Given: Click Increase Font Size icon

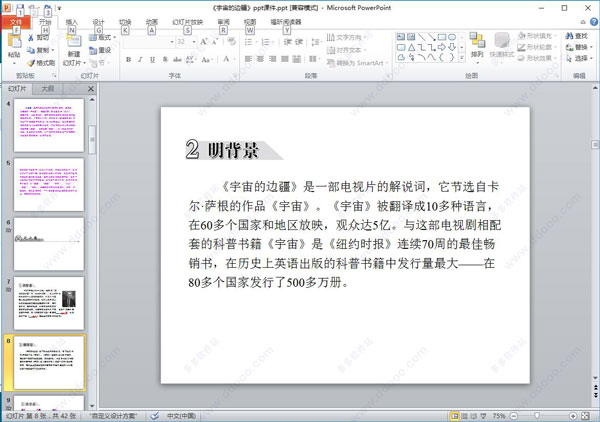Looking at the screenshot, I should [x=204, y=41].
